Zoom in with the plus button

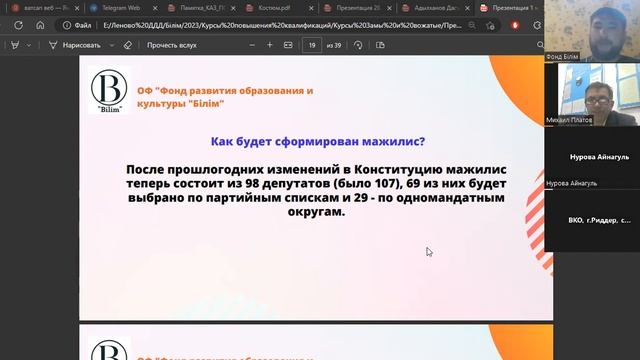pyautogui.click(x=270, y=45)
